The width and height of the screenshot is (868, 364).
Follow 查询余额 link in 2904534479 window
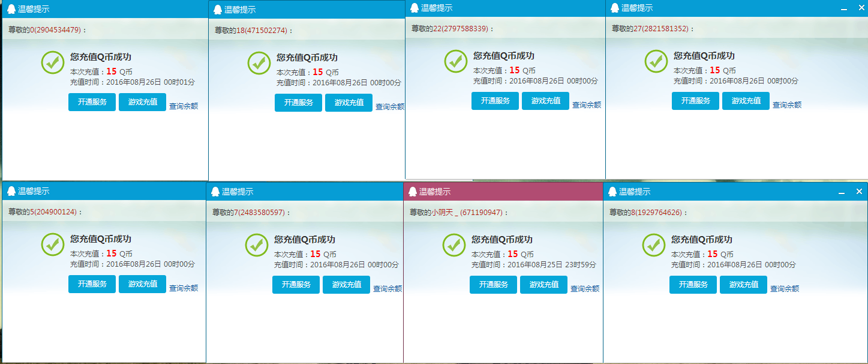[184, 106]
